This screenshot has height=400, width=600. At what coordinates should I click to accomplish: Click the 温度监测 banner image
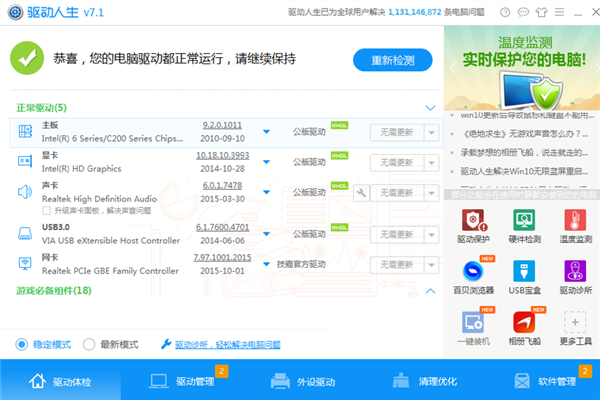click(522, 68)
